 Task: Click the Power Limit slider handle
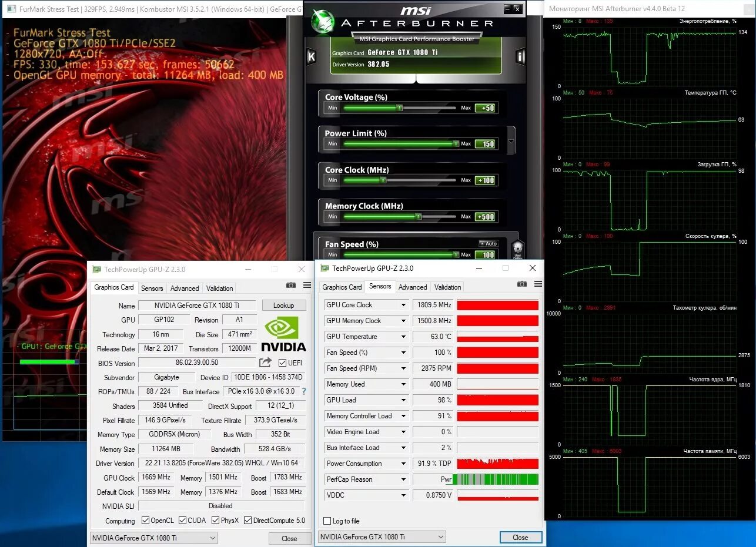click(456, 144)
